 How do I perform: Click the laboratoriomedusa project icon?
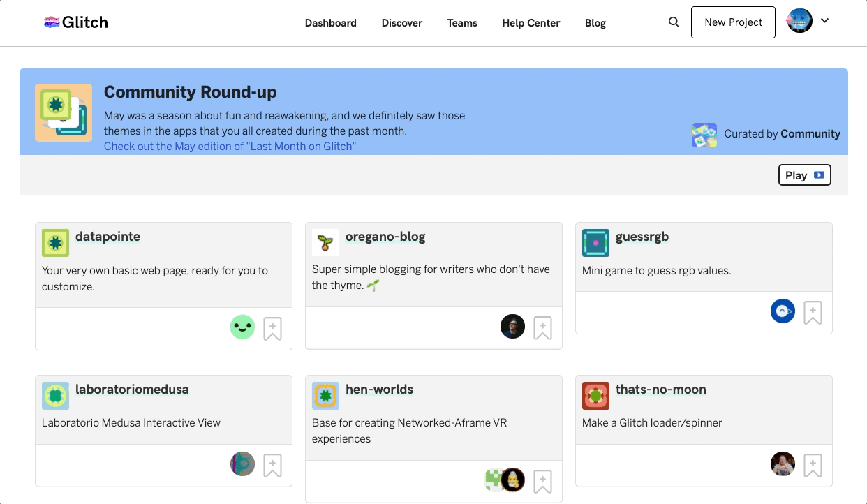55,396
